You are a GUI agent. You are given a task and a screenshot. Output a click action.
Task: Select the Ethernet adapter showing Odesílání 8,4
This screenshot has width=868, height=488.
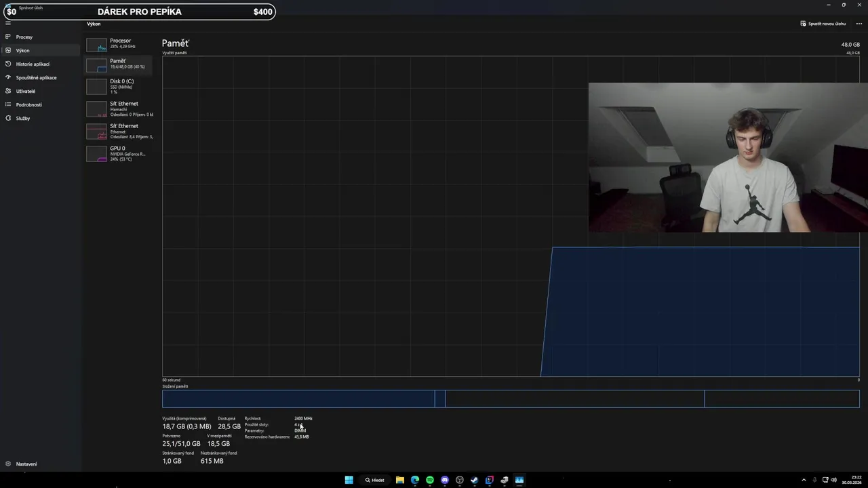coord(119,131)
